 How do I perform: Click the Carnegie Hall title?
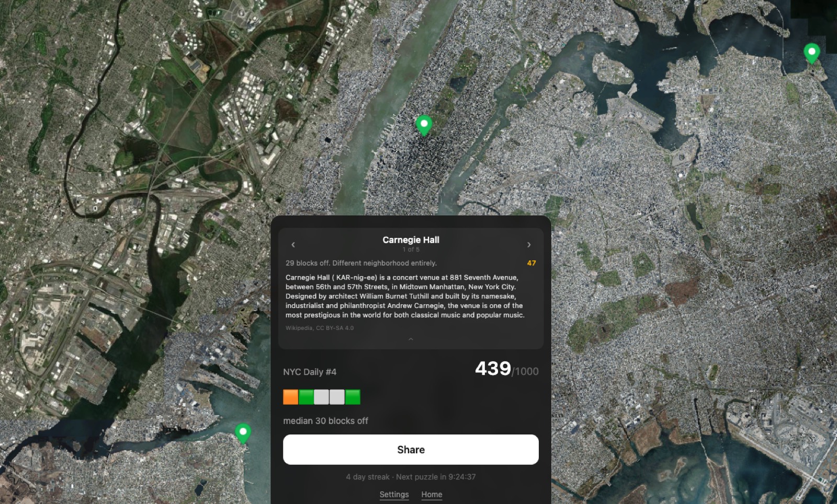click(411, 240)
